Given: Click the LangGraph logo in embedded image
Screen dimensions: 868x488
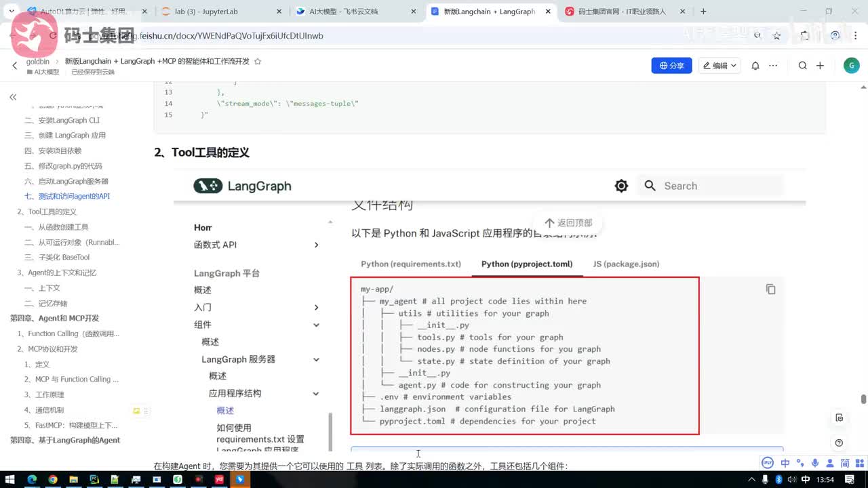Looking at the screenshot, I should (242, 186).
